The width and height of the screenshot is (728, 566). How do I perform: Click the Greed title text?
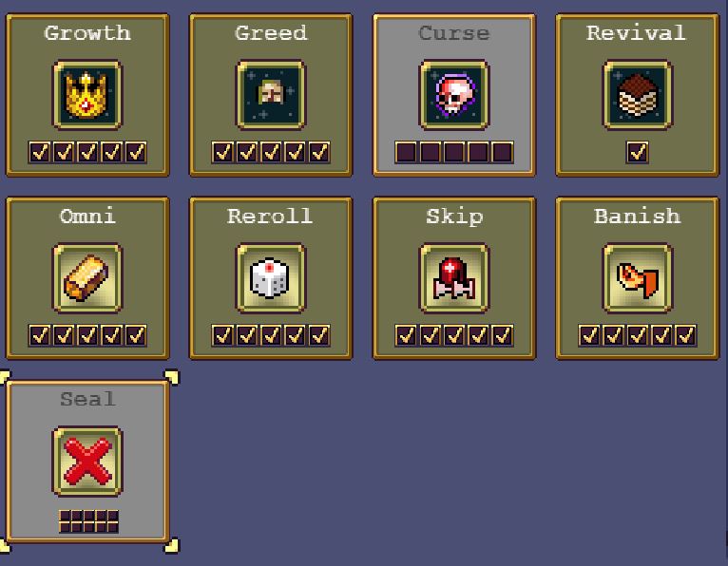pyautogui.click(x=271, y=33)
